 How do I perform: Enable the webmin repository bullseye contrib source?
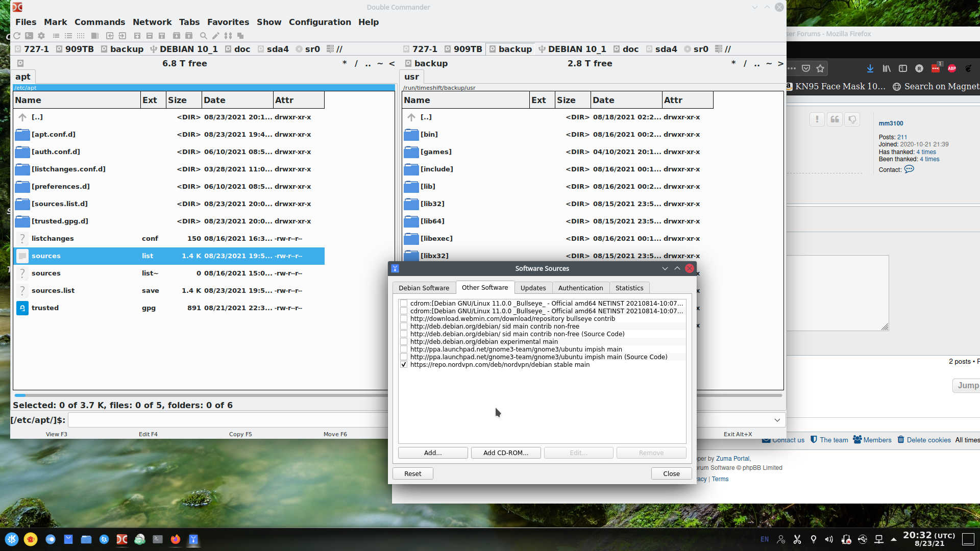click(x=404, y=318)
